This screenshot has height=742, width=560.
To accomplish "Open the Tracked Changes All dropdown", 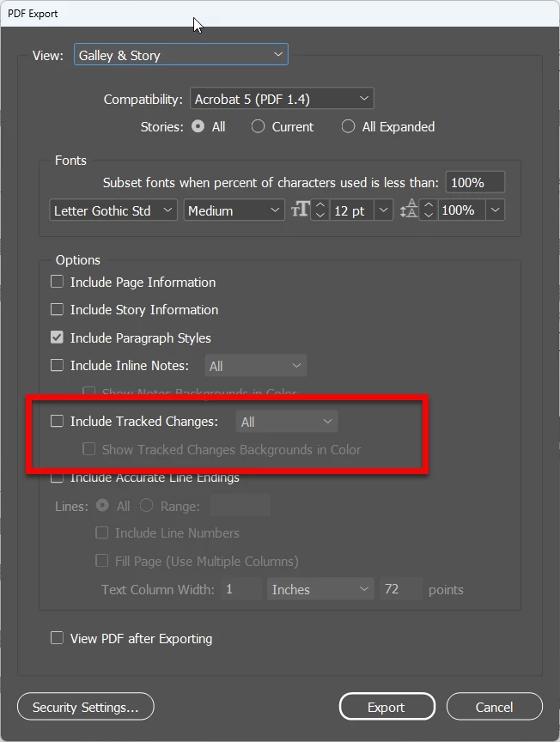I will (x=287, y=421).
